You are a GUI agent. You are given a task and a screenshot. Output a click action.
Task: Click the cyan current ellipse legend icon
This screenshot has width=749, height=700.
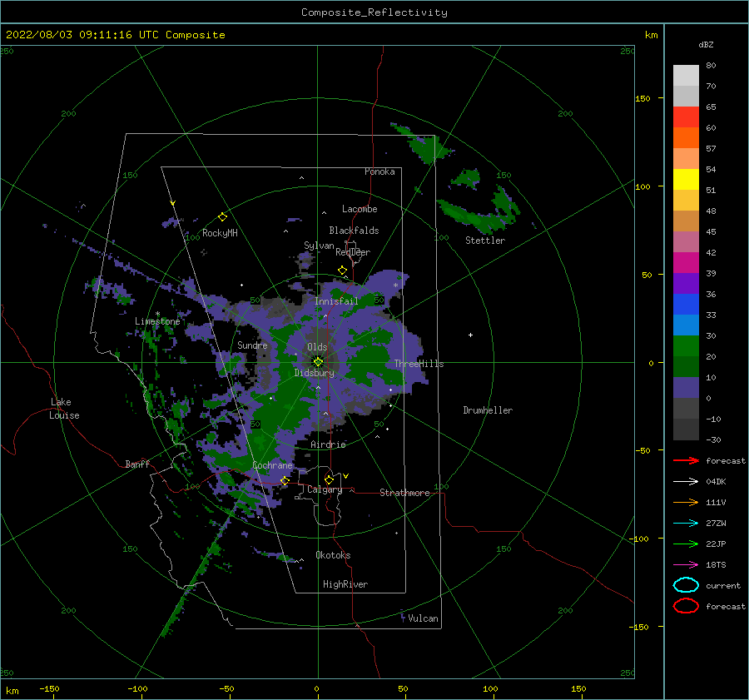686,585
